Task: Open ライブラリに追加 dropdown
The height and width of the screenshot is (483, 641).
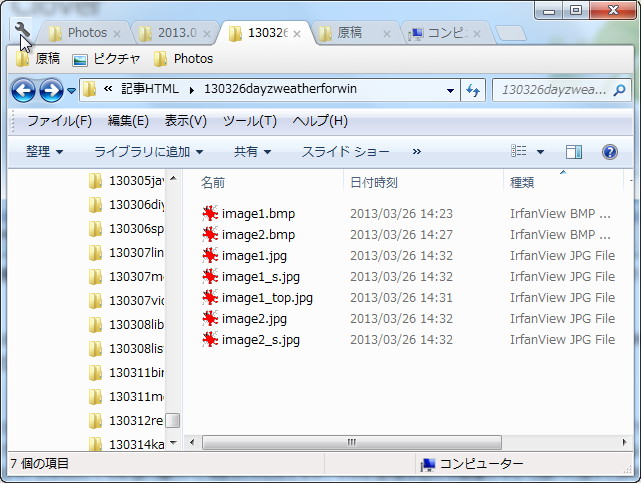Action: 148,152
